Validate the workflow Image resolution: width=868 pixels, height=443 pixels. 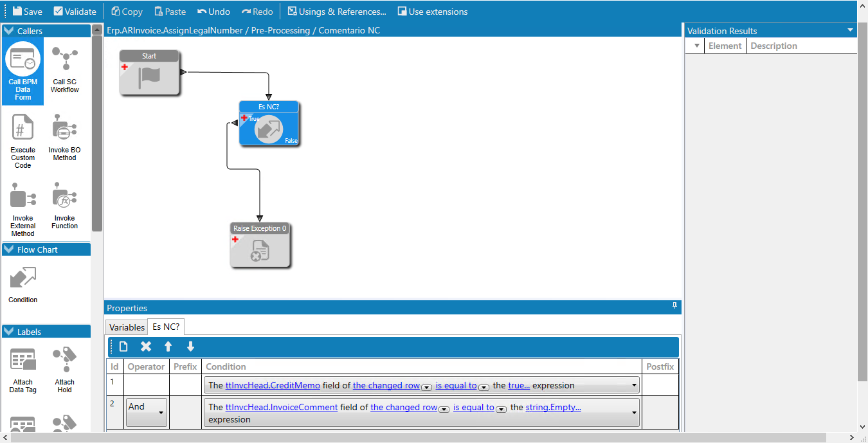pos(75,12)
